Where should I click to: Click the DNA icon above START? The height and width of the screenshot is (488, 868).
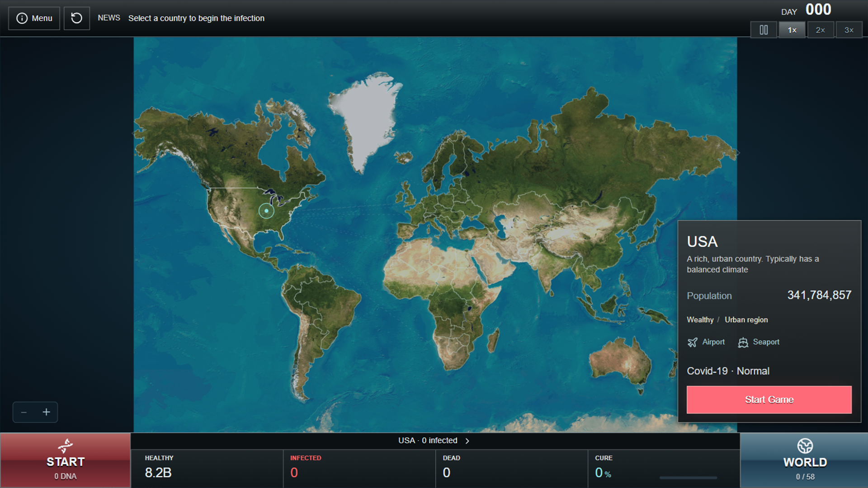(66, 446)
